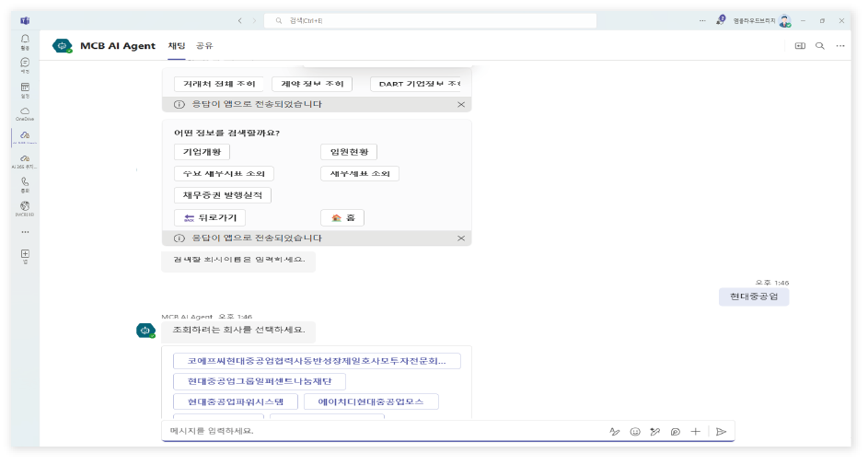Open the emoji picker in compose bar

(635, 431)
